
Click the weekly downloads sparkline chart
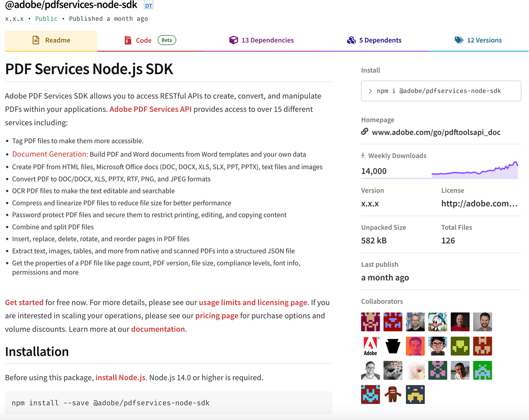[x=475, y=170]
